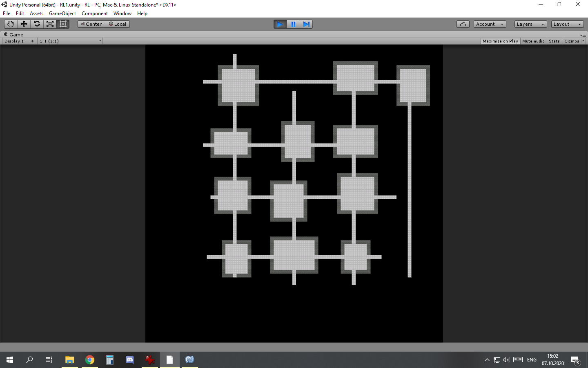Open the GameObject menu
This screenshot has width=588, height=368.
[62, 13]
